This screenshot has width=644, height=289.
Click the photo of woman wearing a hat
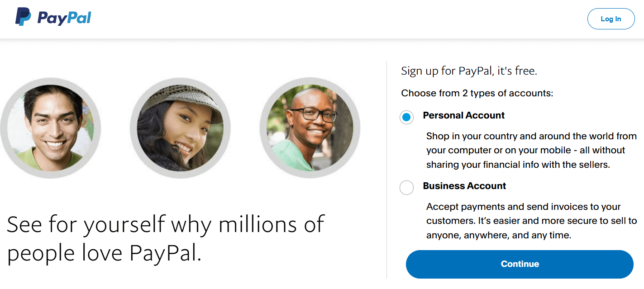tap(180, 128)
